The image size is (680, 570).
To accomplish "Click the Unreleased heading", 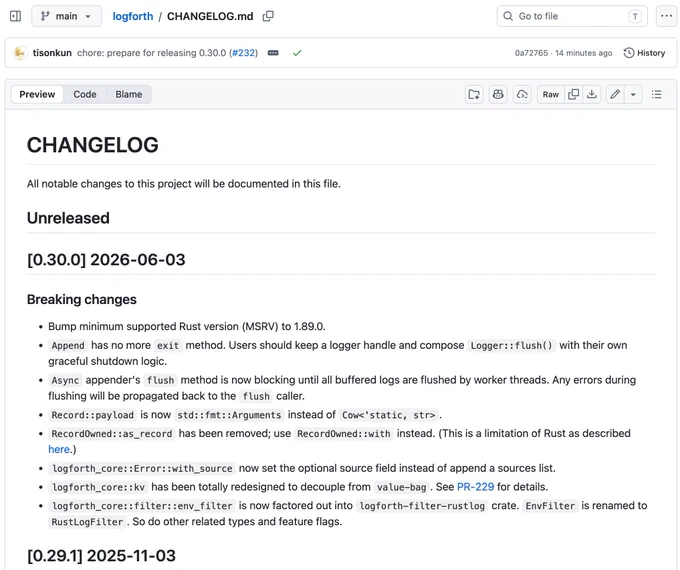I will click(x=68, y=218).
